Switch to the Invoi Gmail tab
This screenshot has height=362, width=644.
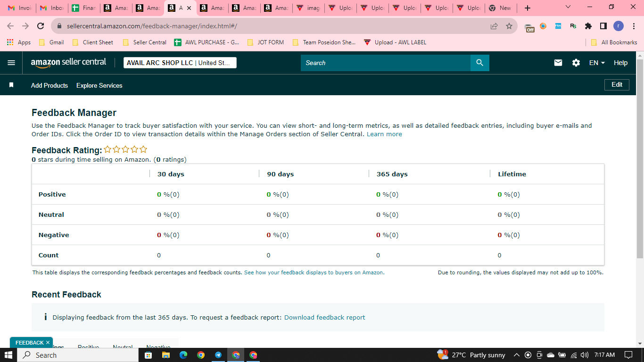click(20, 8)
